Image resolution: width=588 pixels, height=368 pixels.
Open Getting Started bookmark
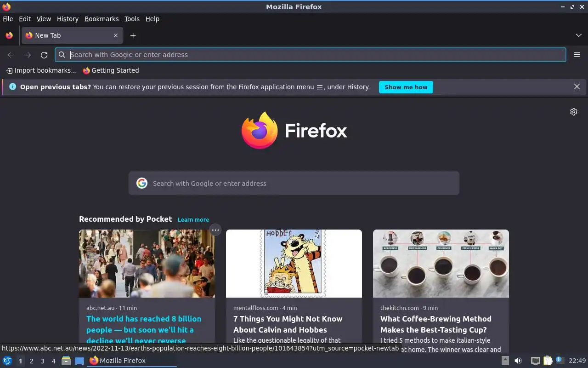pos(111,70)
